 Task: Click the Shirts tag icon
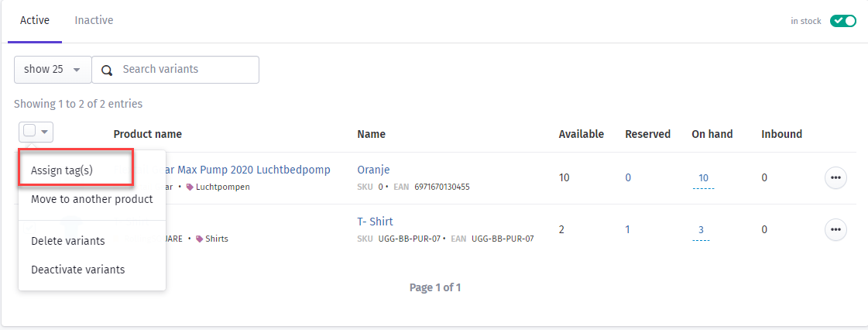[x=199, y=239]
